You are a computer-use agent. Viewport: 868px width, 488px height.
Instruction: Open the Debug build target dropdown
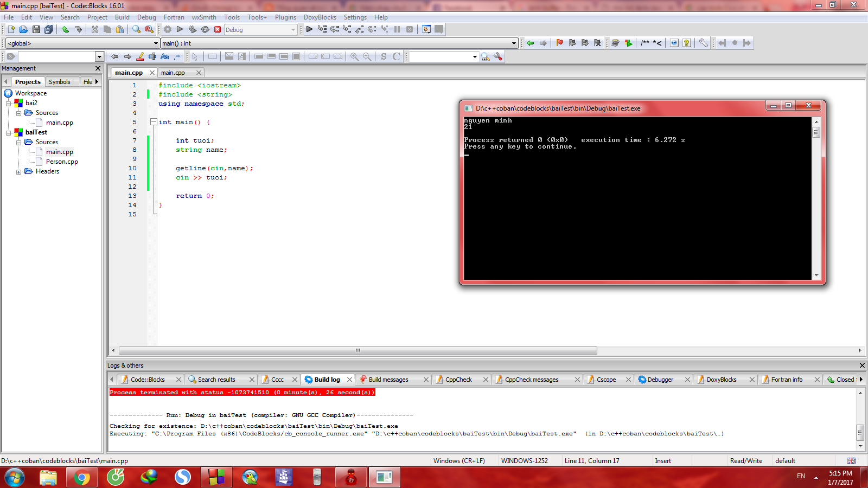click(293, 30)
